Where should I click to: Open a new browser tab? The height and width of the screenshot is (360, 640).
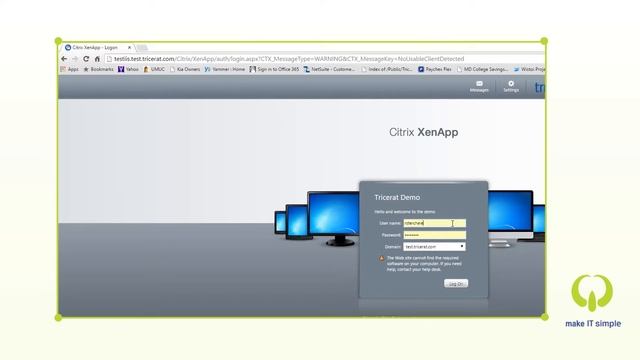pos(142,48)
